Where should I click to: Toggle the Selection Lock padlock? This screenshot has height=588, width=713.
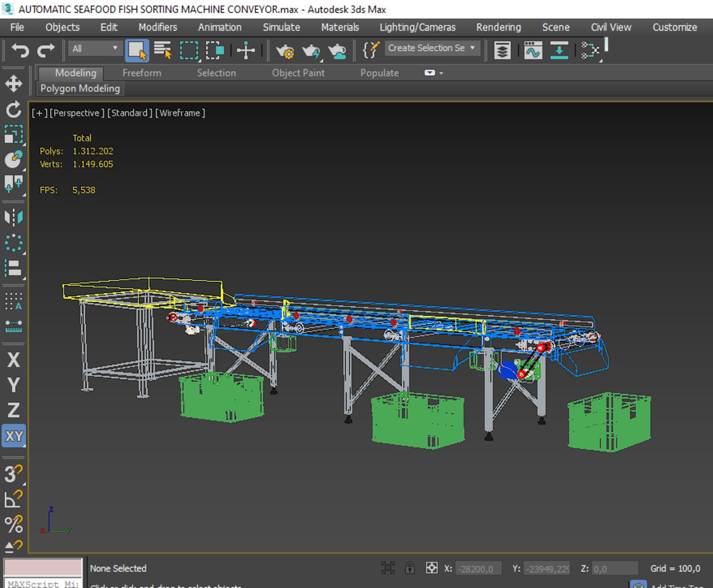click(410, 568)
